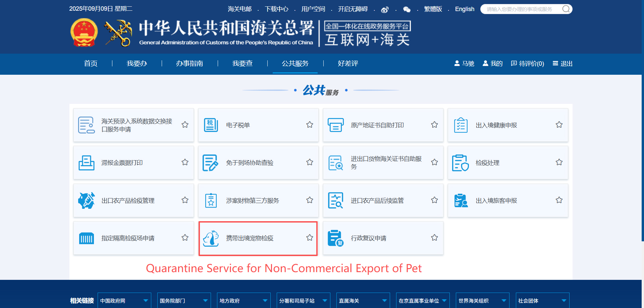Click the printer icon for 原产地证书自助打印
This screenshot has width=644, height=308.
pos(335,125)
